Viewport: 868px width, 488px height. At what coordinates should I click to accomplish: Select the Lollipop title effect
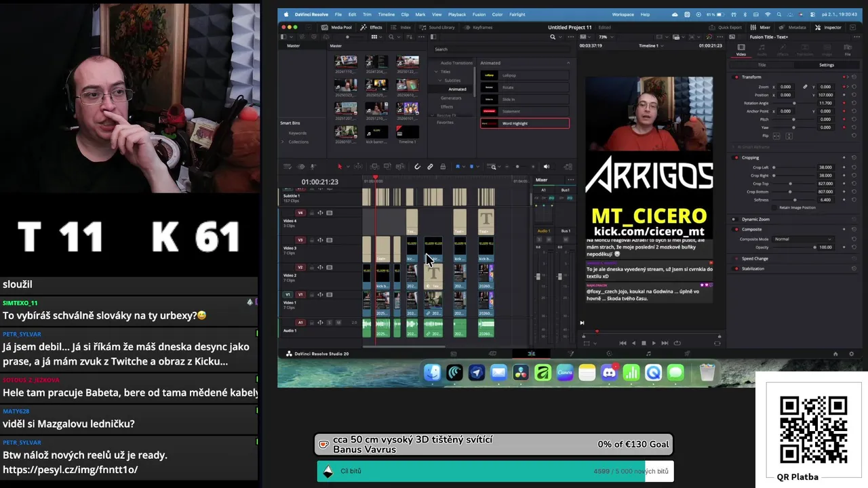coord(524,75)
